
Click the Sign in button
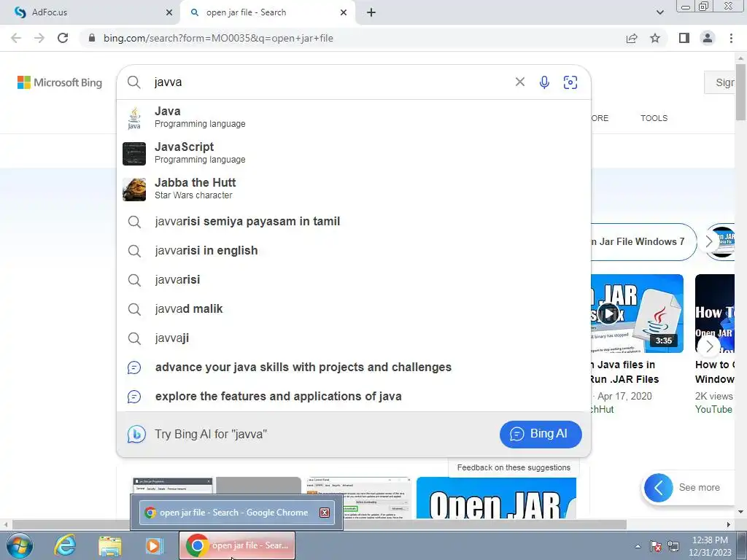(x=720, y=82)
